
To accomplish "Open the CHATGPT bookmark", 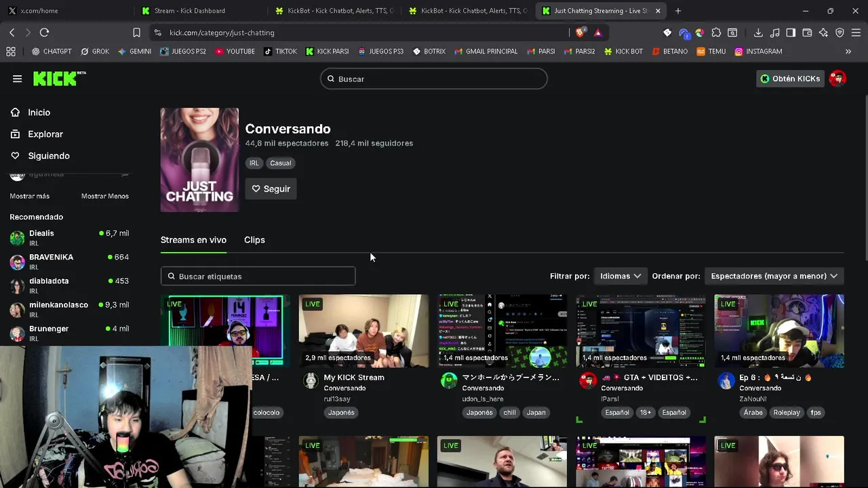I will coord(52,52).
